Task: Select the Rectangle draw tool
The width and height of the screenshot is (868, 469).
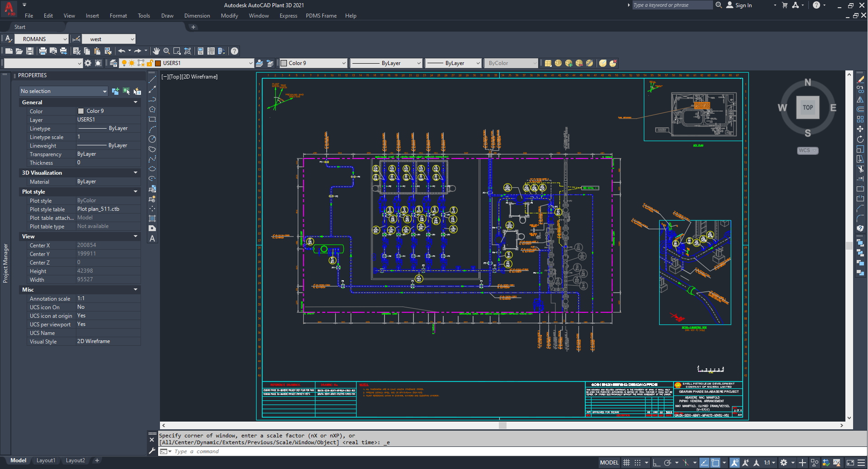Action: click(x=152, y=120)
